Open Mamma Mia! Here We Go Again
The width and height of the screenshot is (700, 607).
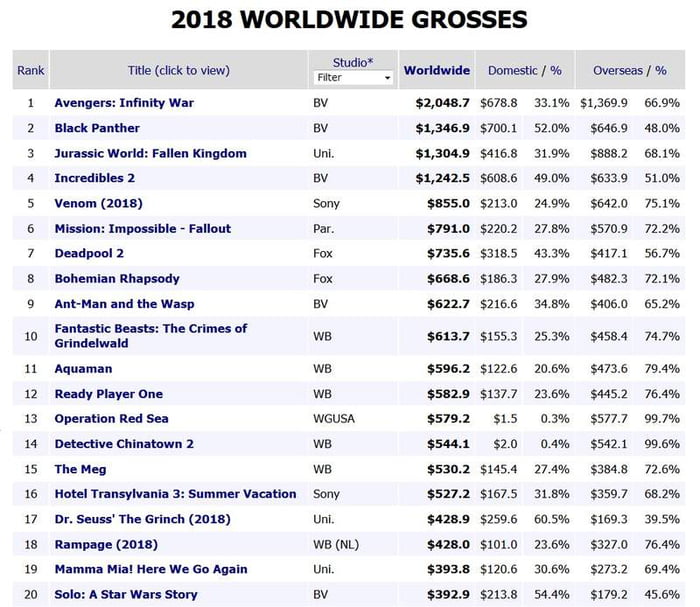coord(151,569)
